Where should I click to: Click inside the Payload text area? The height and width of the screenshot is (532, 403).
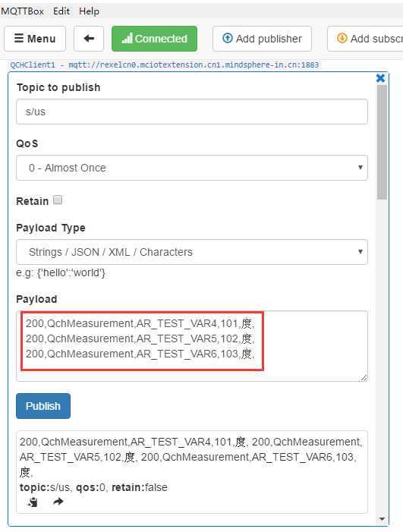coord(192,346)
